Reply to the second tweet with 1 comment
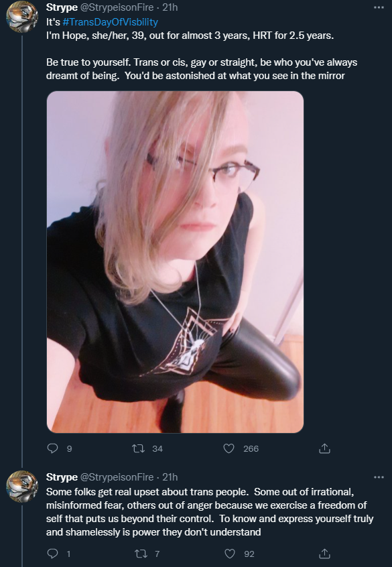The image size is (392, 567). tap(53, 554)
